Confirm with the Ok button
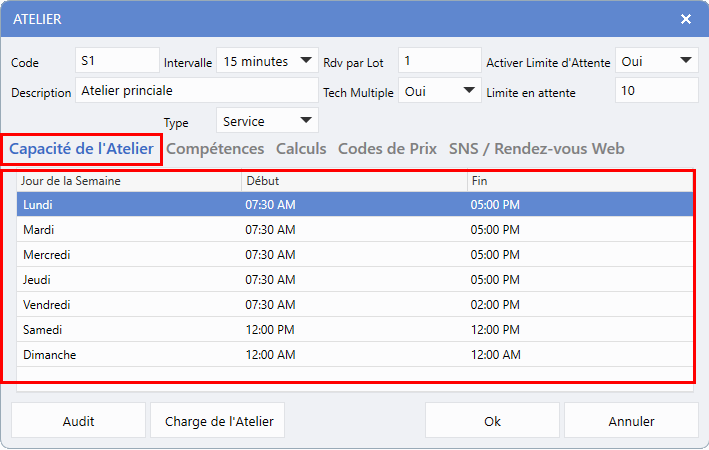The image size is (709, 450). point(492,421)
